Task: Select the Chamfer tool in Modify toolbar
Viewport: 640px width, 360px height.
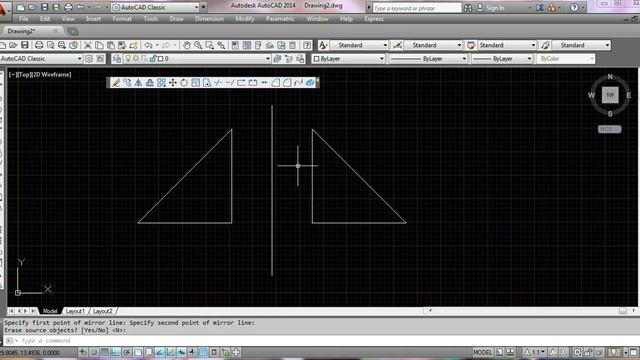Action: [x=276, y=83]
